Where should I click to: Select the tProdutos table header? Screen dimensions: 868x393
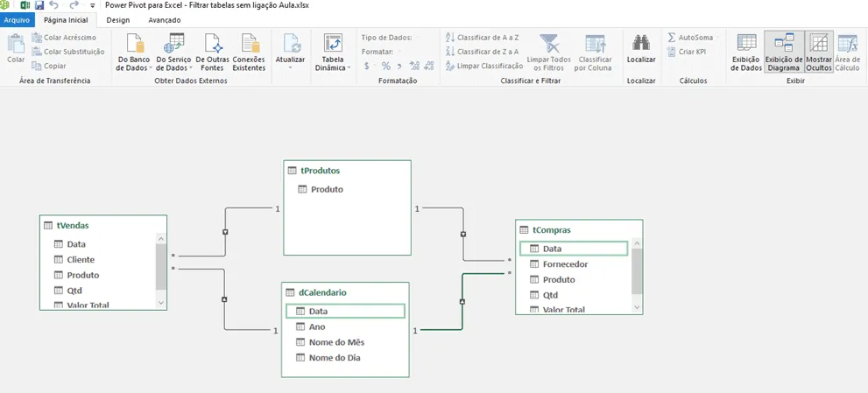(x=347, y=171)
